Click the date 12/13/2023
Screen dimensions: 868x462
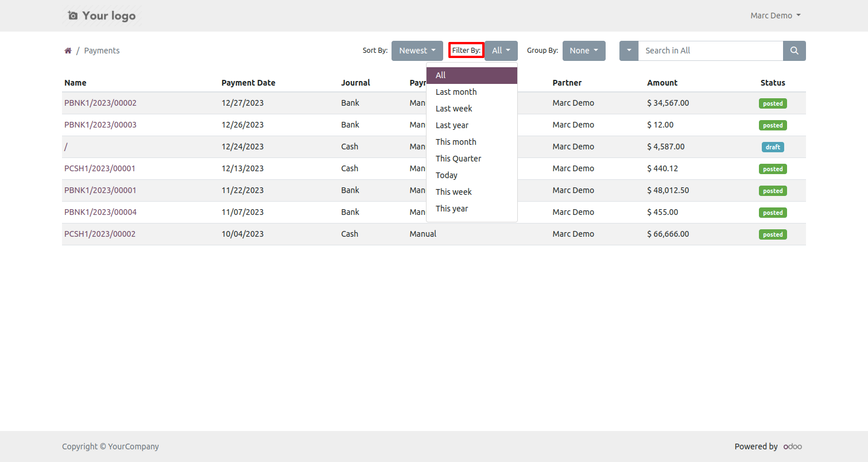(243, 168)
